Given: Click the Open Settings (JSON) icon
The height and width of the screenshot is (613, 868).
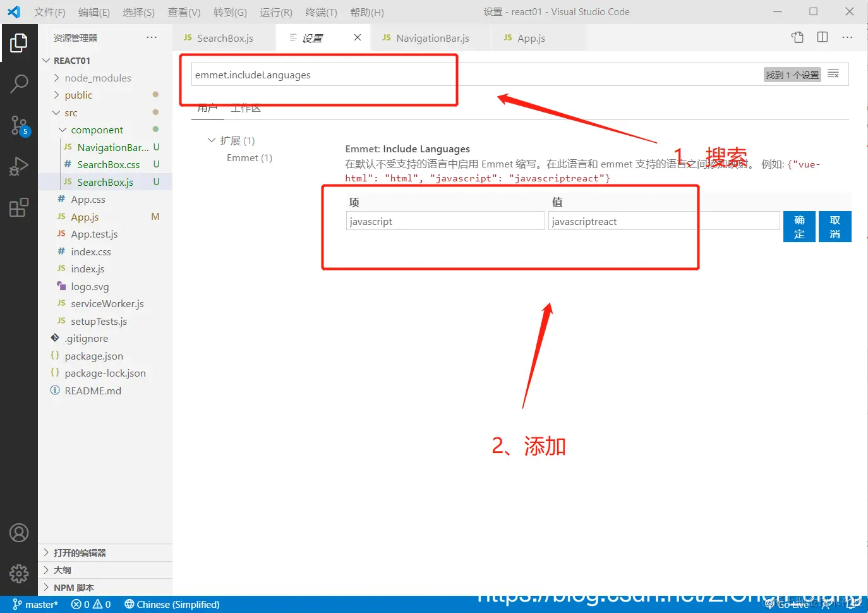Looking at the screenshot, I should pyautogui.click(x=797, y=37).
